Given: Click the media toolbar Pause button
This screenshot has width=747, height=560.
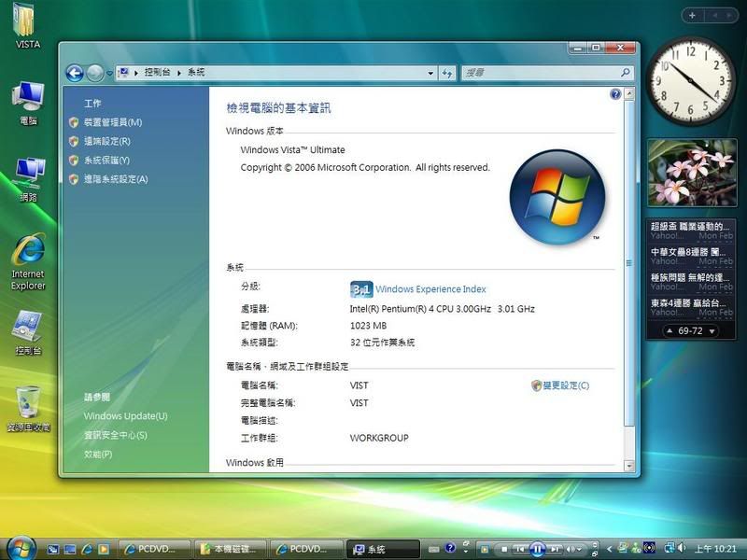Looking at the screenshot, I should coord(538,549).
